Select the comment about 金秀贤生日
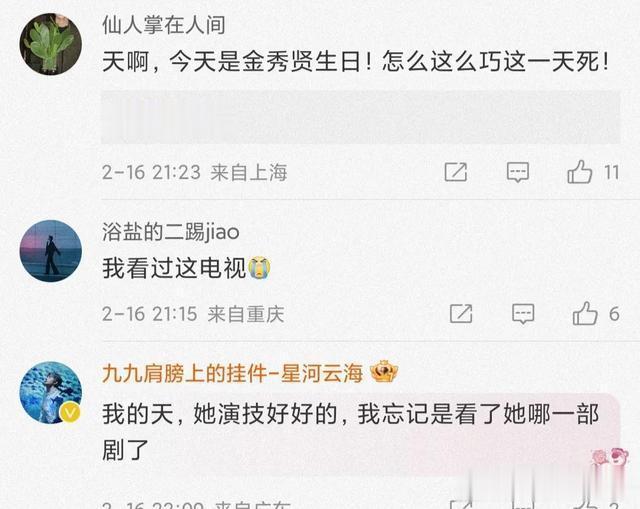 click(355, 62)
